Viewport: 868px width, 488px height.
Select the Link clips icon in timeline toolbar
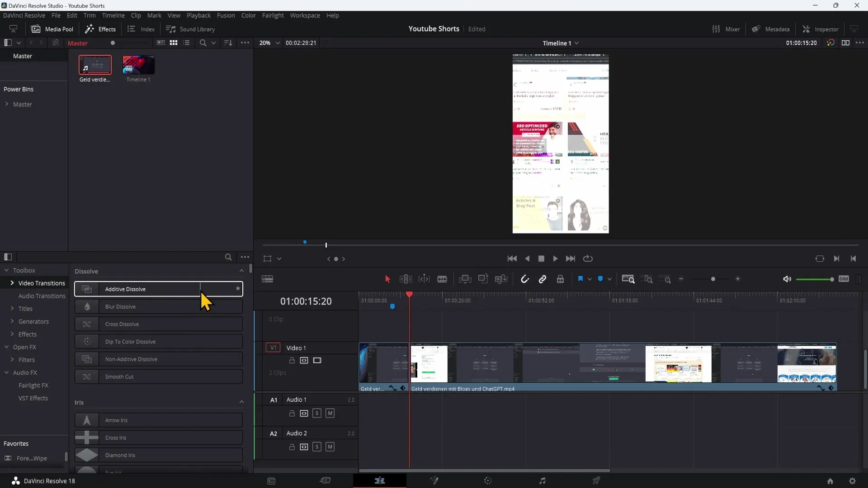pos(542,279)
